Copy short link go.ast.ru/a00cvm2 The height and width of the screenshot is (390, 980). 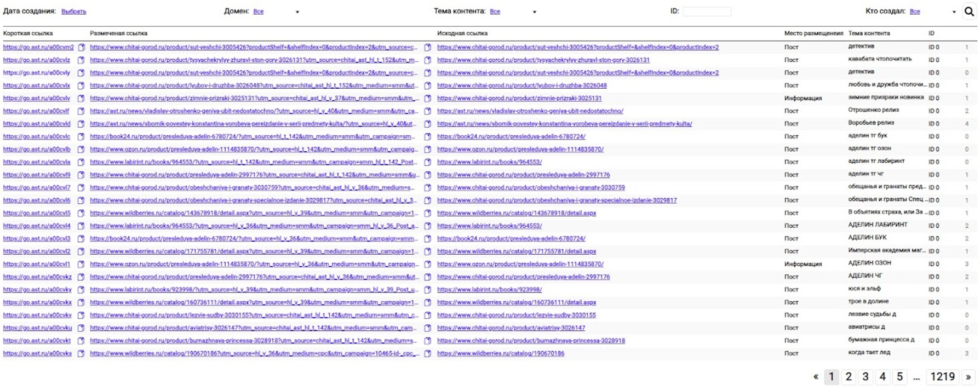pos(81,48)
